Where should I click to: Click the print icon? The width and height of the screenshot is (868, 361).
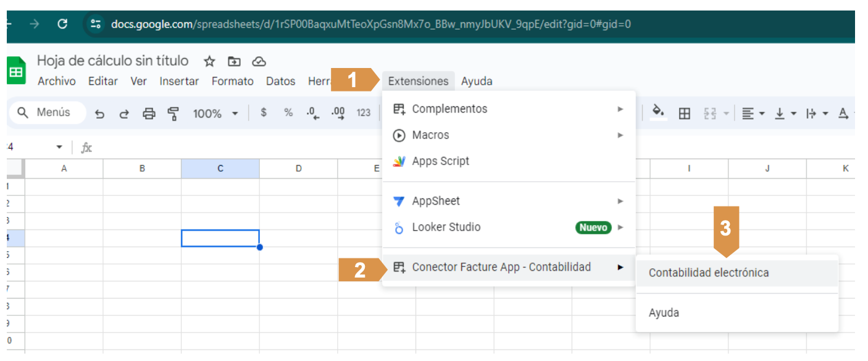pyautogui.click(x=149, y=114)
